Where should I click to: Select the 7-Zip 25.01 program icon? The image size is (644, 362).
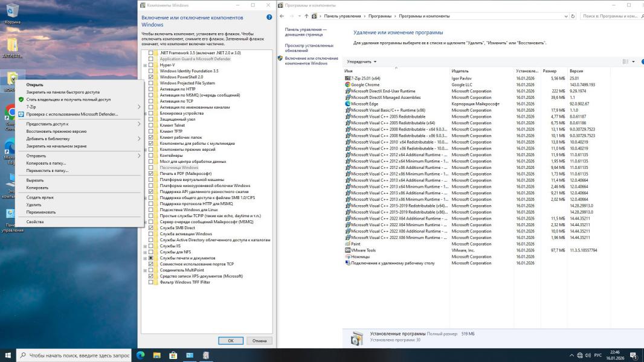point(347,78)
